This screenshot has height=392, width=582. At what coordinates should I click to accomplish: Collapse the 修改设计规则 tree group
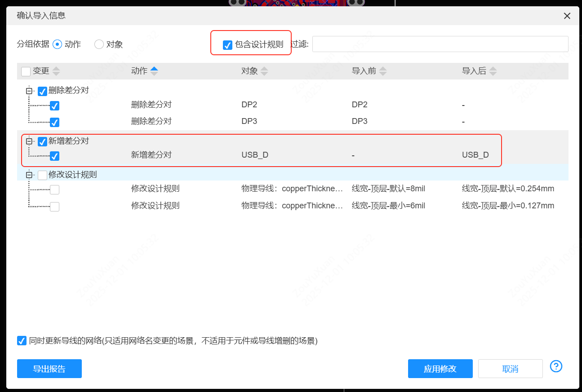[x=30, y=175]
